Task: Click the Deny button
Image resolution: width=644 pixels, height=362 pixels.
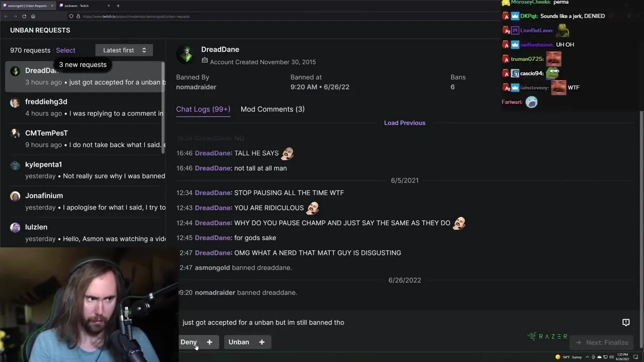Action: coord(189,342)
